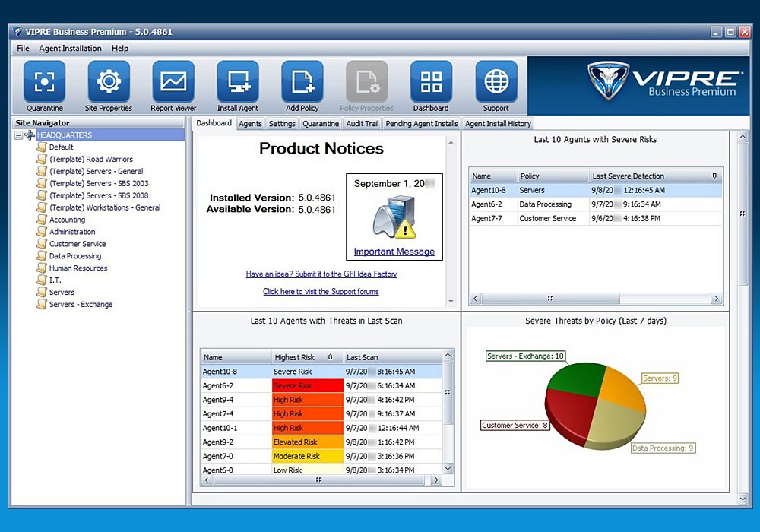Screen dimensions: 760x532
Task: Click the Install Agent toolbar icon
Action: pos(237,81)
